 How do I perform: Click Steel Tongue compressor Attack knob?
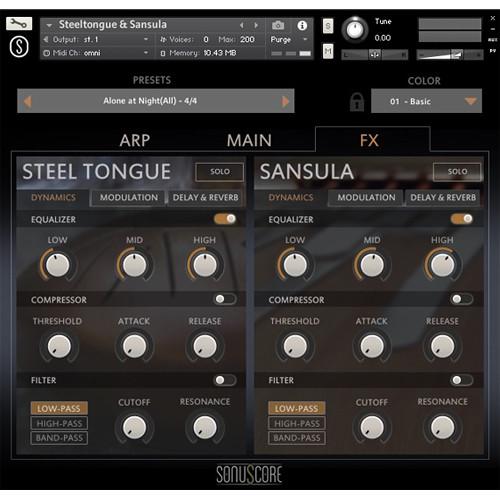(134, 346)
